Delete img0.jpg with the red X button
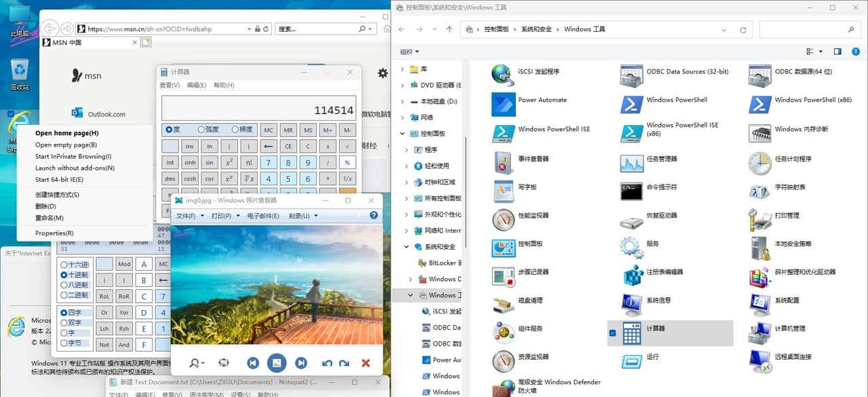 coord(365,362)
